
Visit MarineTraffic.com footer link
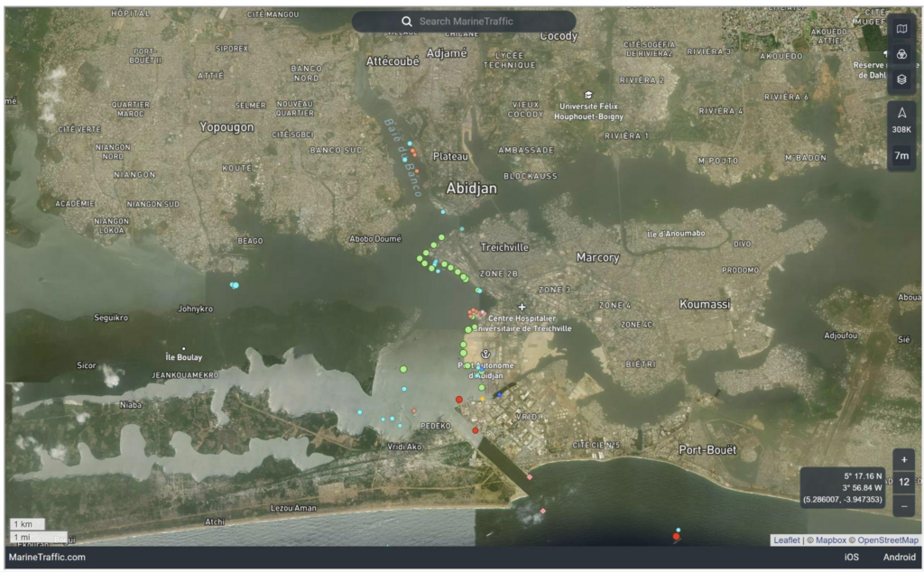47,558
